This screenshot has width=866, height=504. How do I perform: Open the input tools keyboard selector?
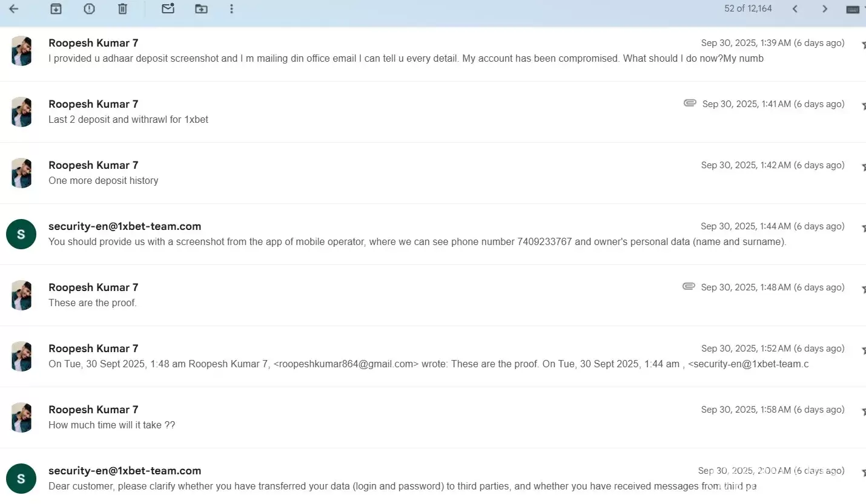point(853,9)
